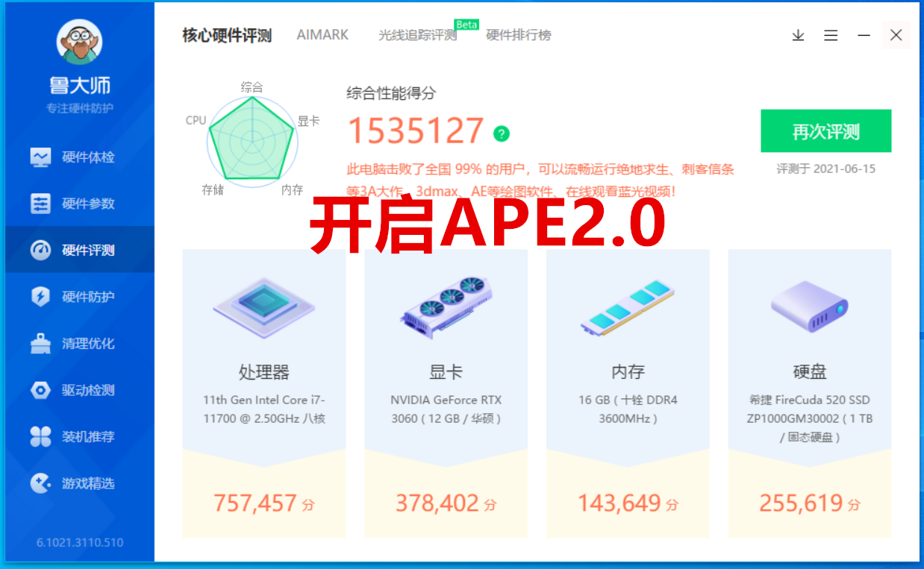The image size is (924, 569).
Task: Click the memory score 143,649
Action: pyautogui.click(x=619, y=503)
